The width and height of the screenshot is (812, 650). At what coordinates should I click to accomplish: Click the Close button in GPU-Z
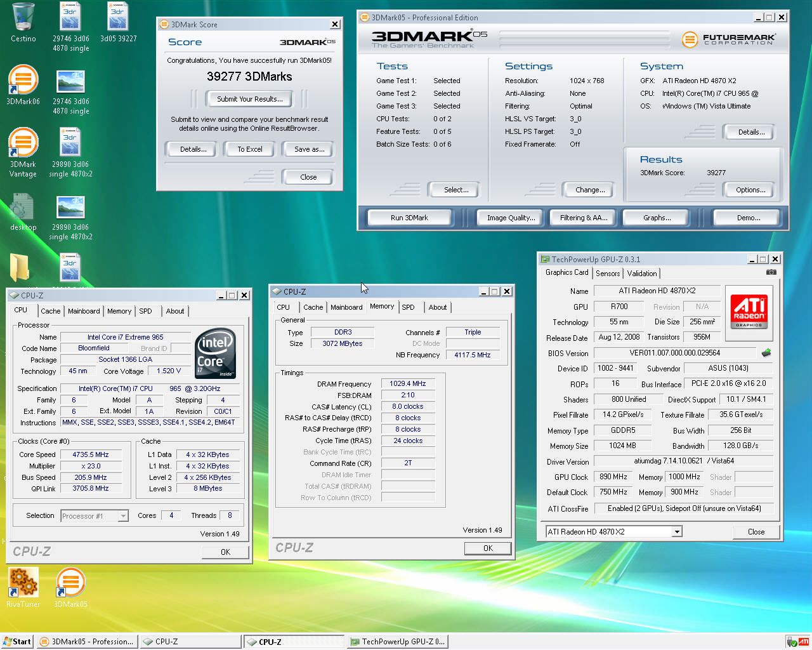[x=756, y=532]
